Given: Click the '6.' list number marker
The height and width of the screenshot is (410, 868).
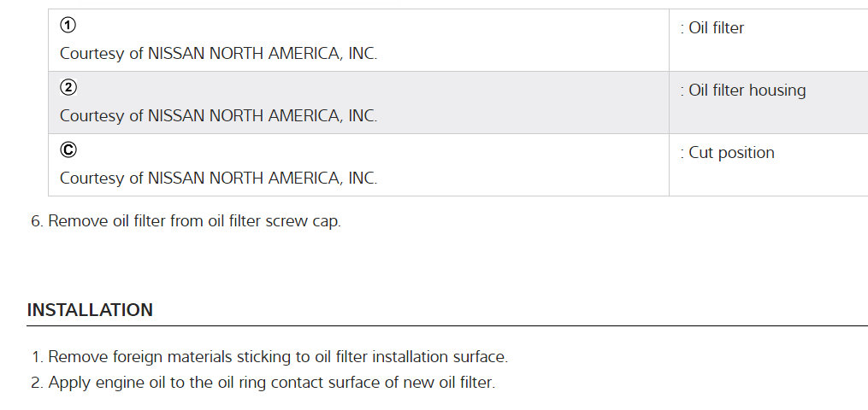Looking at the screenshot, I should [37, 221].
